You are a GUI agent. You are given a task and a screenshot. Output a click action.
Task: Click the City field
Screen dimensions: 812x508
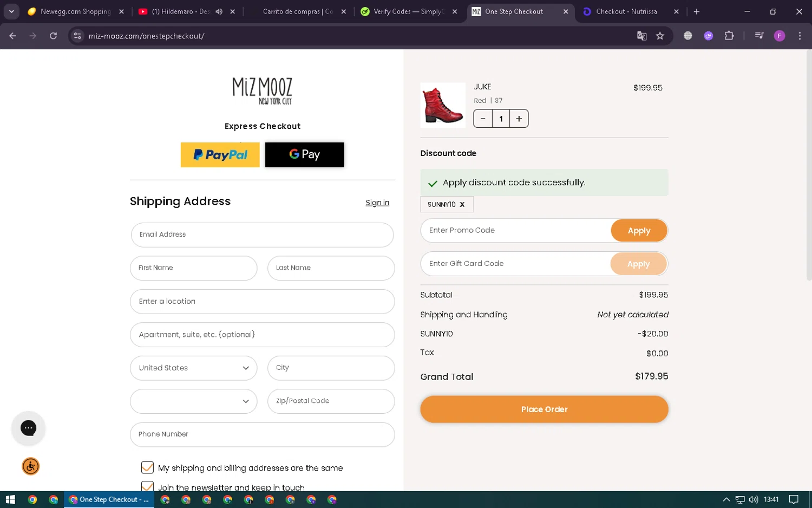[x=331, y=368]
